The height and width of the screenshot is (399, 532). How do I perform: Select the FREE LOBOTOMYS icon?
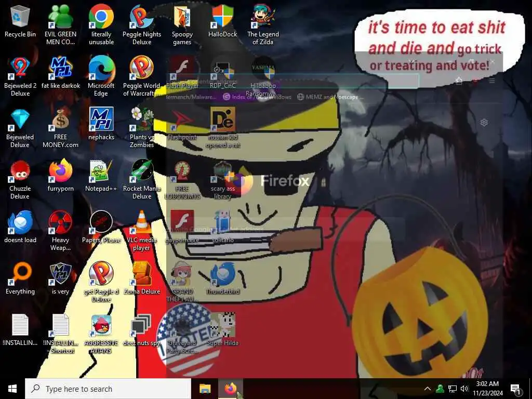click(x=182, y=179)
